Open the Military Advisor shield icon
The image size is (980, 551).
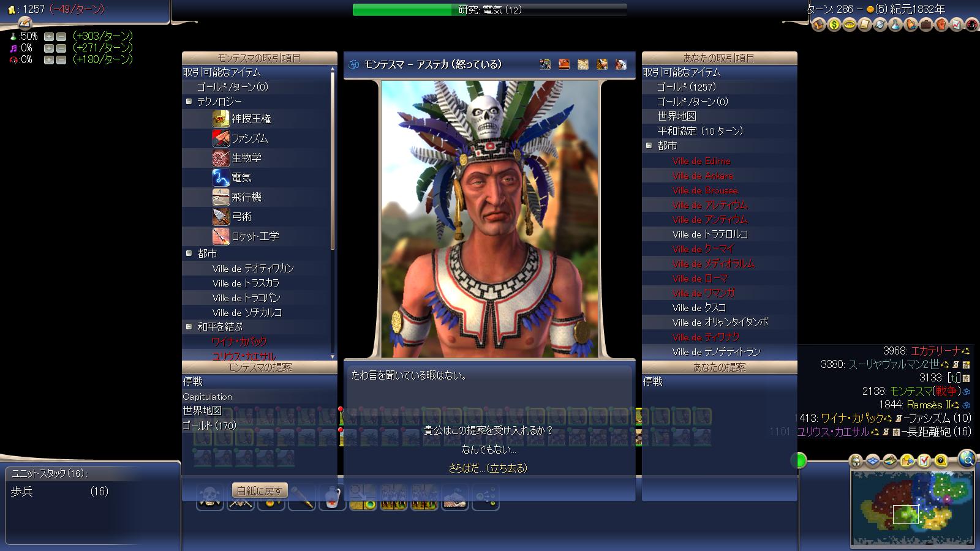click(880, 25)
